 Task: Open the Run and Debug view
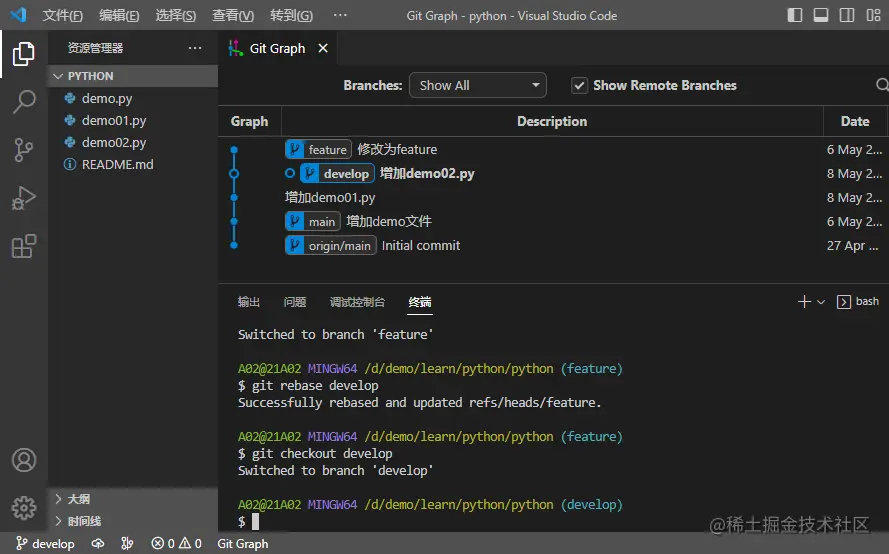(23, 198)
